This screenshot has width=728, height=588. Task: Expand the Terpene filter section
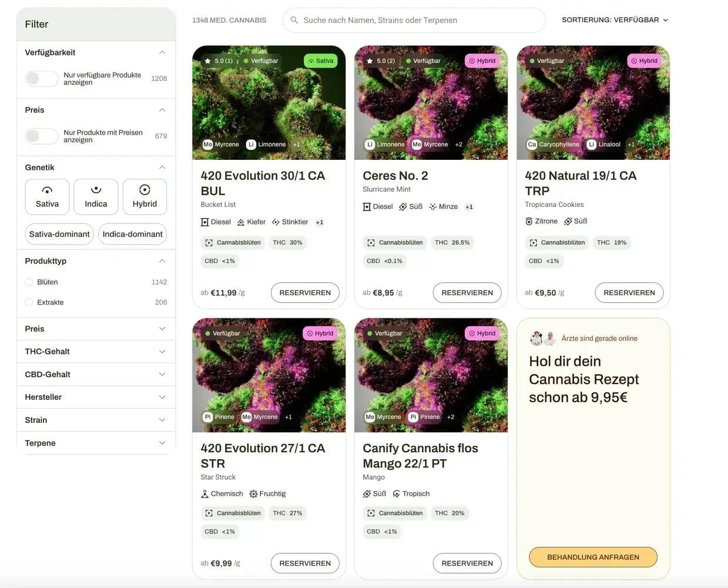click(96, 443)
